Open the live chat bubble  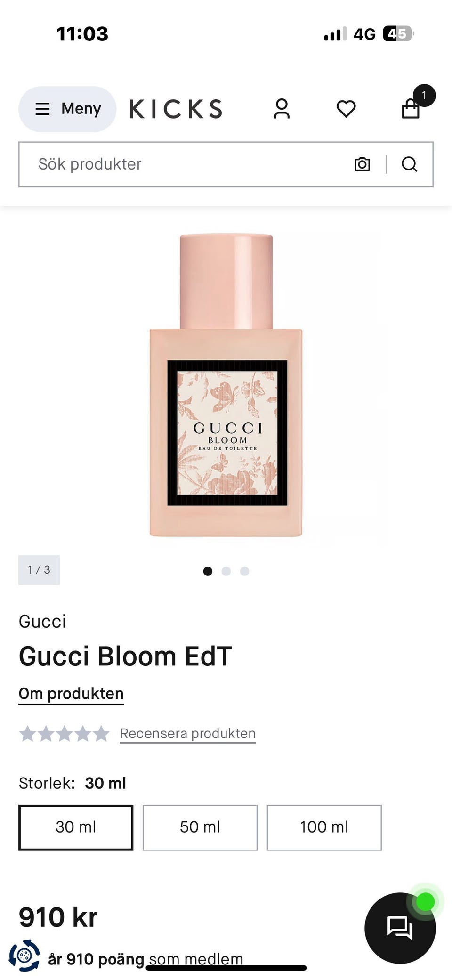[400, 928]
